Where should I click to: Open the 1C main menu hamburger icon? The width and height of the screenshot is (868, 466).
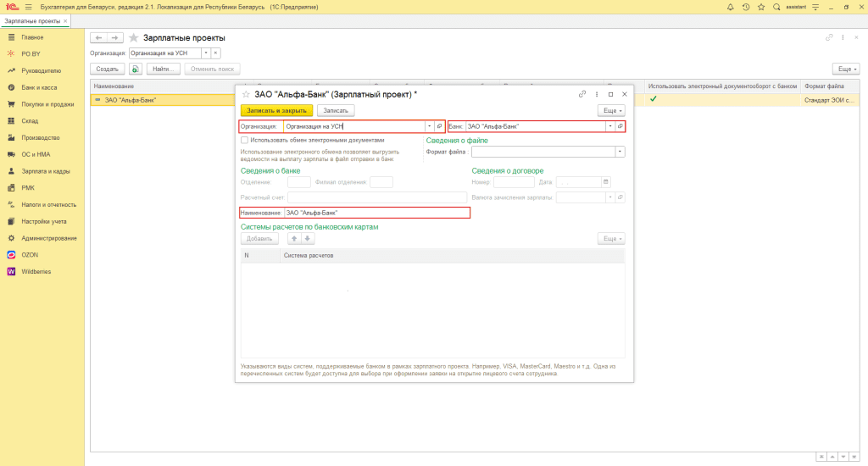click(28, 7)
